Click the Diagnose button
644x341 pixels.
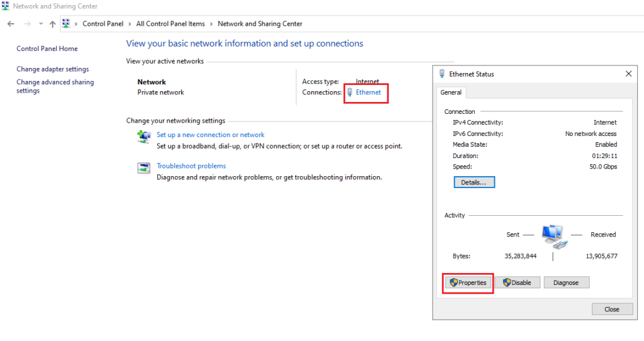[566, 282]
